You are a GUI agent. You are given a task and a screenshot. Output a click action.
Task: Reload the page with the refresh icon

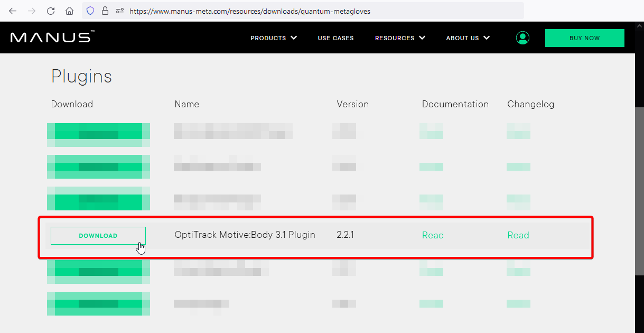(x=50, y=11)
